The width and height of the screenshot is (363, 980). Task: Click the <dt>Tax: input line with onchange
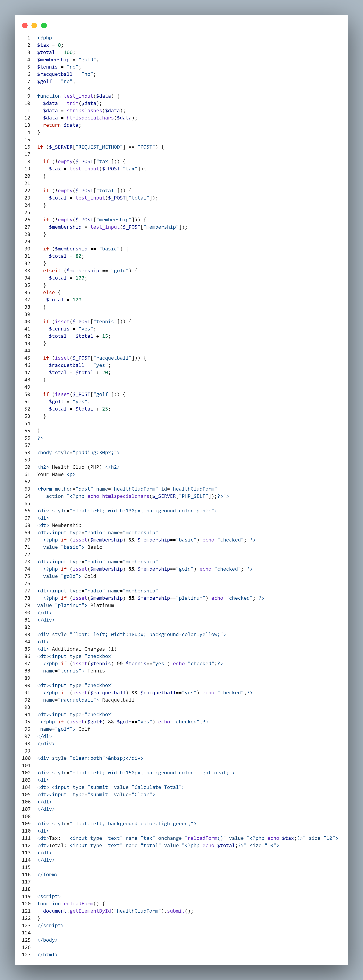coord(187,838)
